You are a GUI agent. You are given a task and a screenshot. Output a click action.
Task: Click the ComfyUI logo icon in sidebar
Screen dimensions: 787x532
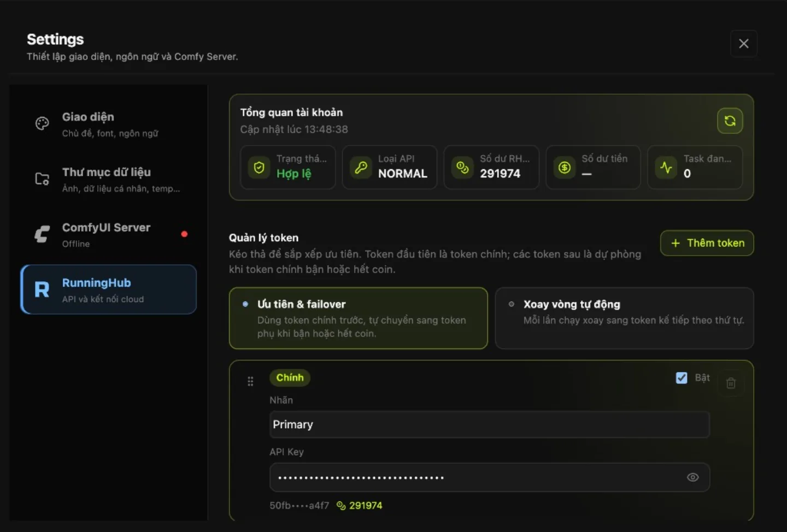(x=42, y=234)
